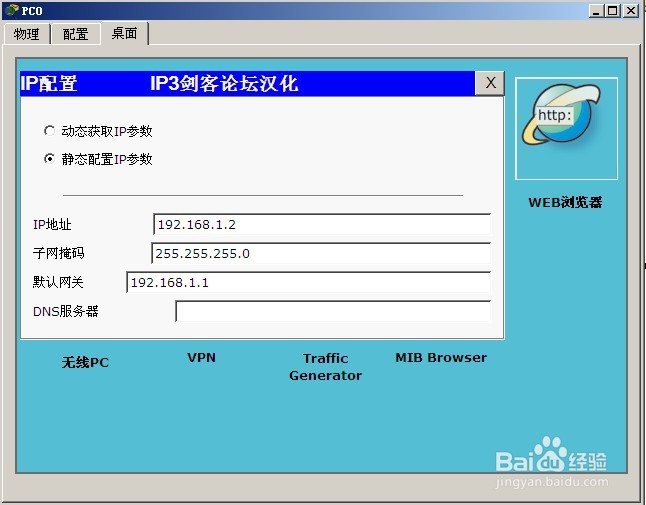Image resolution: width=646 pixels, height=505 pixels.
Task: Select 静态配置IP参数 radio button
Action: [x=49, y=159]
